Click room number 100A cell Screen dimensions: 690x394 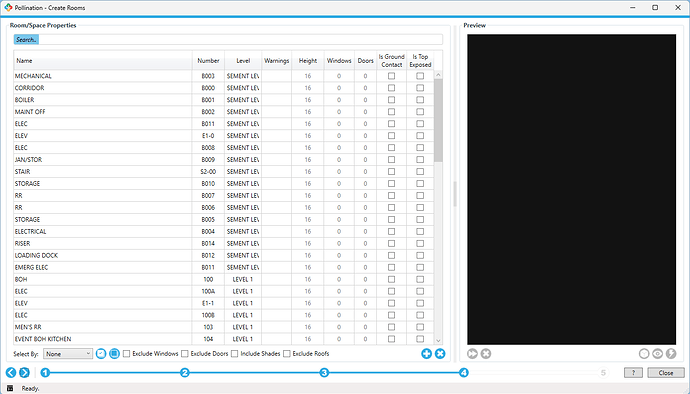click(208, 291)
